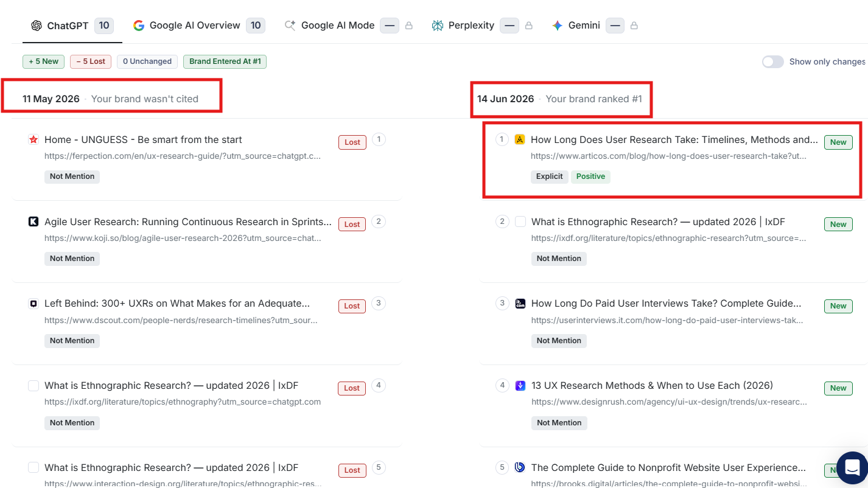Open Agile User Research article link
Image resolution: width=868 pixels, height=488 pixels.
point(188,222)
